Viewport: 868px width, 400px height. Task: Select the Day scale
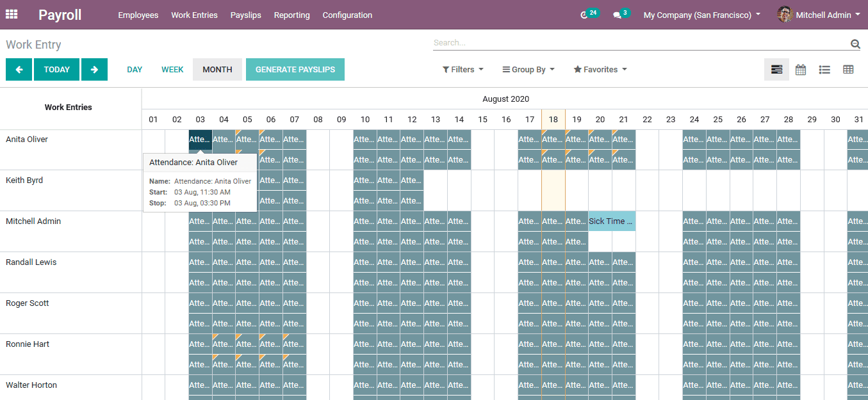(x=135, y=70)
